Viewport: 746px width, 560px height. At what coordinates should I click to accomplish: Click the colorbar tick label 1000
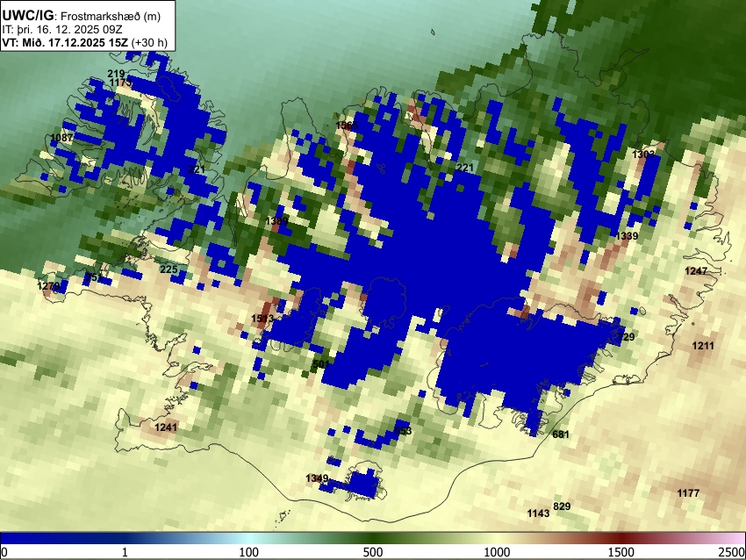497,552
